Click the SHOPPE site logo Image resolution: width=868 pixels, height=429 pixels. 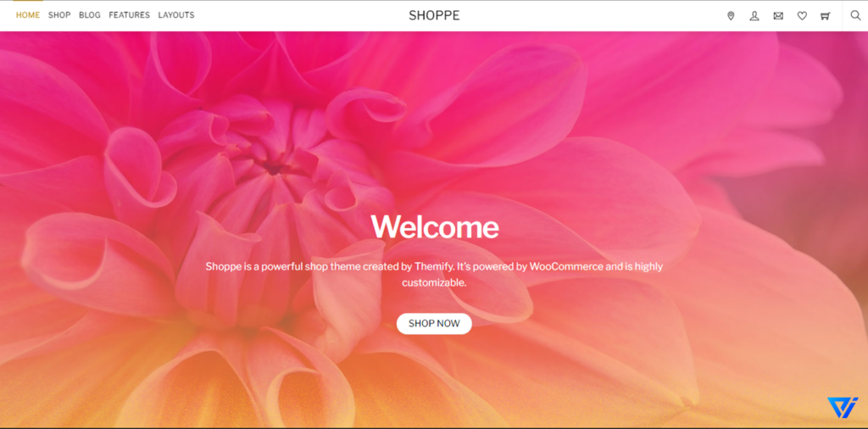point(434,15)
